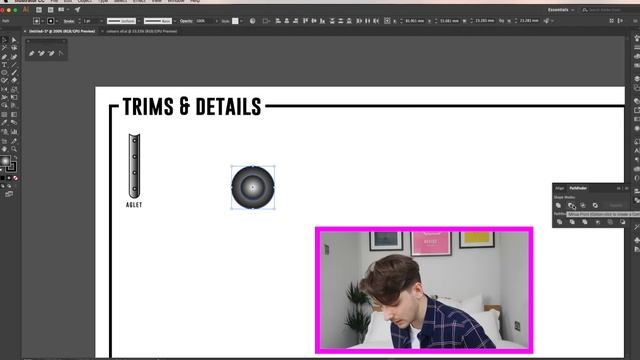The width and height of the screenshot is (640, 360).
Task: Select the Magic Wand tool
Action: [x=4, y=48]
